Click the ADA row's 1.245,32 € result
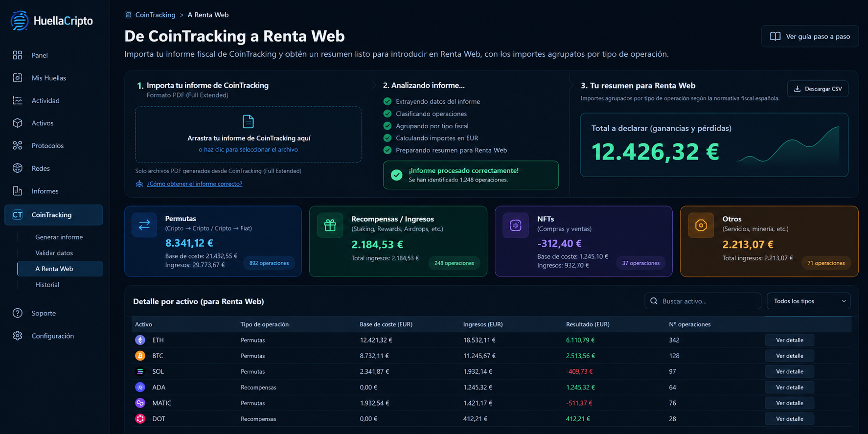The width and height of the screenshot is (868, 434). [580, 388]
